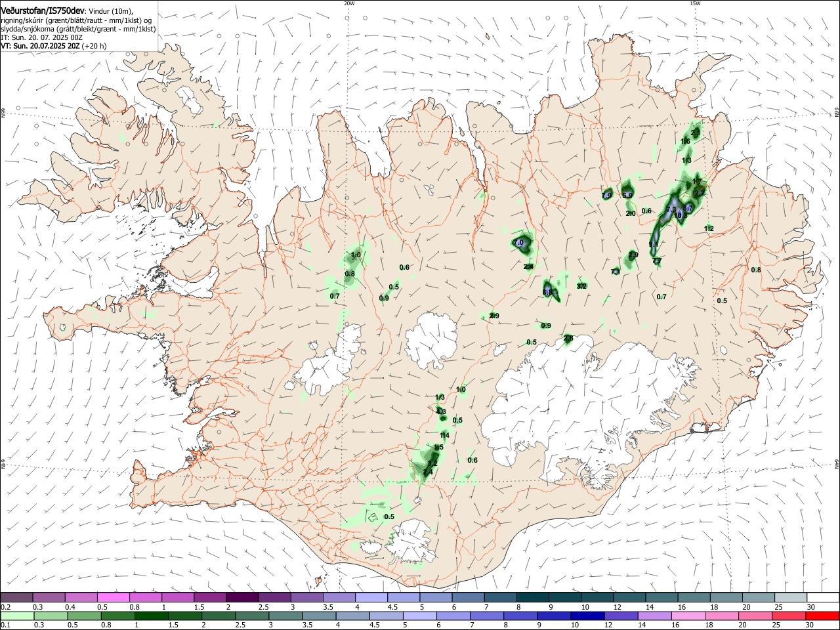Image resolution: width=840 pixels, height=630 pixels.
Task: Click the 7.7 precipitation value on map
Action: click(657, 261)
